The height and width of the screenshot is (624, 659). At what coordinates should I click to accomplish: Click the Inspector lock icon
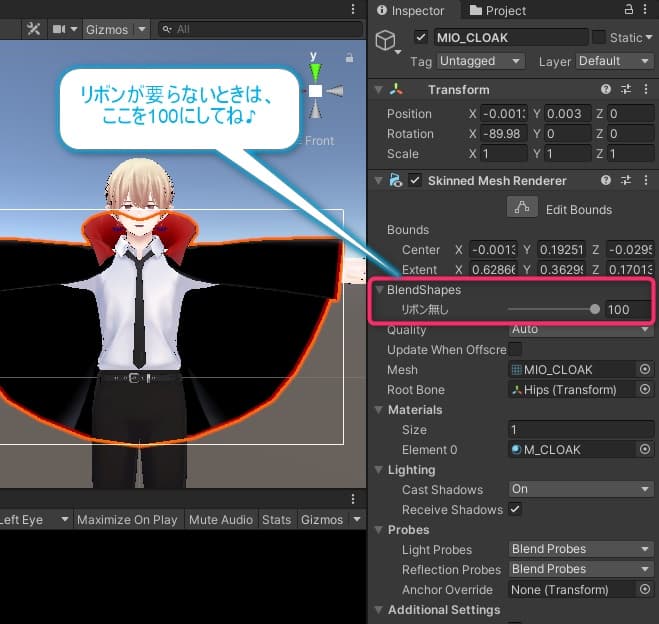[x=628, y=10]
